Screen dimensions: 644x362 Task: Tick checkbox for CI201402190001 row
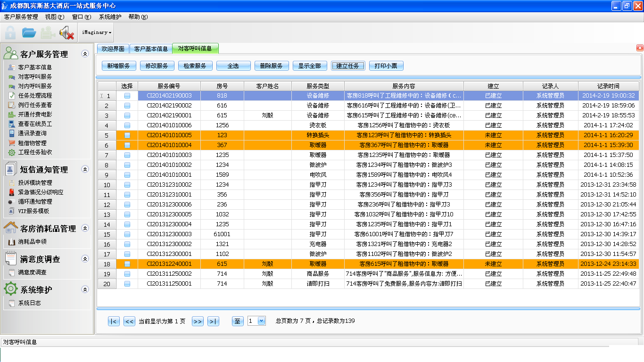point(127,115)
